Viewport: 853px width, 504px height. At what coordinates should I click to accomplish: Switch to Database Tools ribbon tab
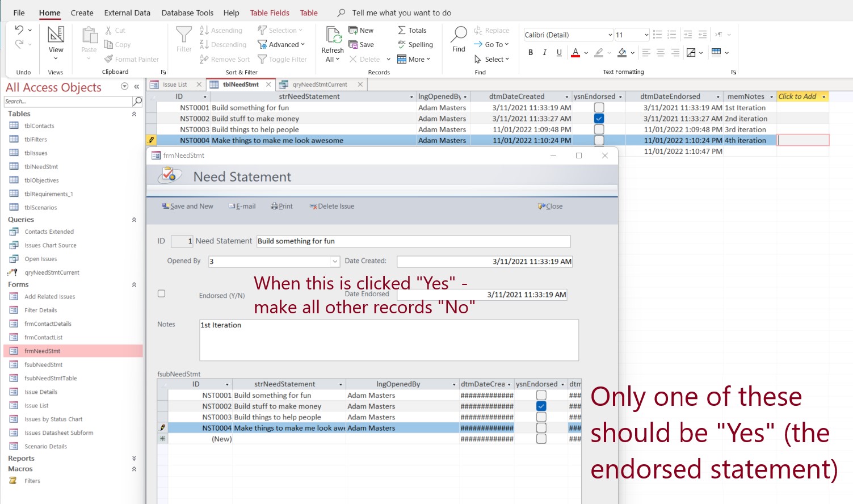click(x=187, y=12)
